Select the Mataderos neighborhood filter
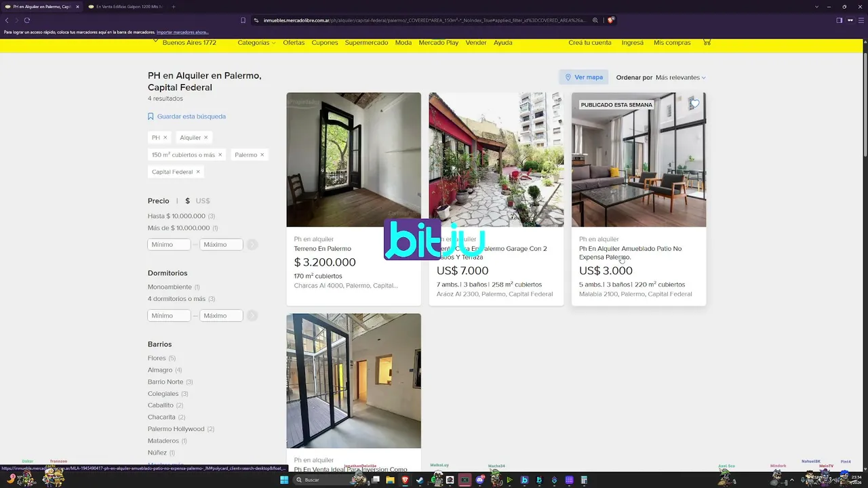 [x=167, y=441]
